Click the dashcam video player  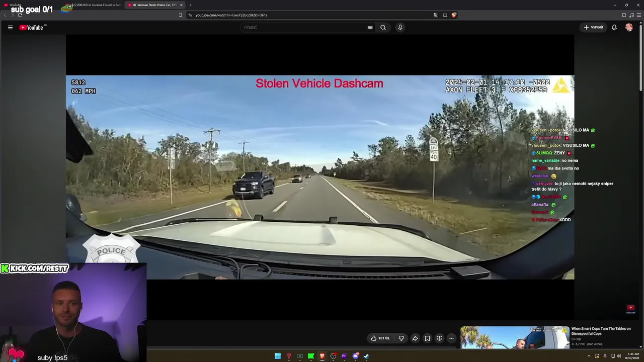tap(320, 177)
